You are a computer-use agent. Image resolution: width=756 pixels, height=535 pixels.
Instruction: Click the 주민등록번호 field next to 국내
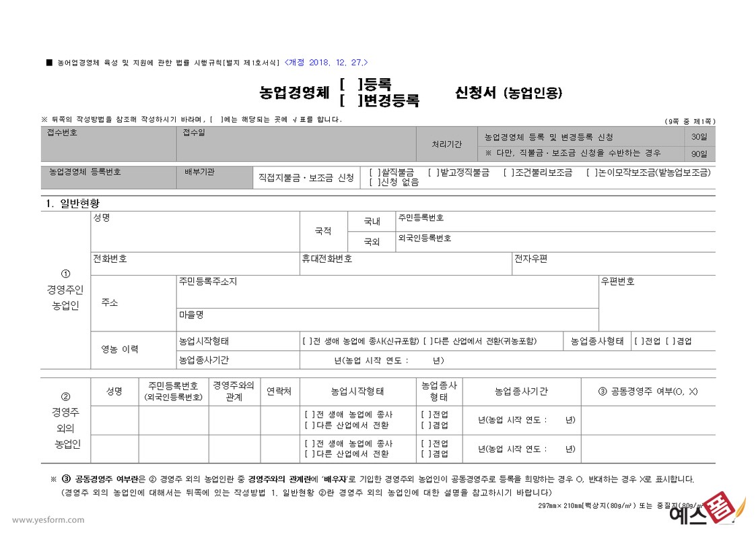click(555, 222)
